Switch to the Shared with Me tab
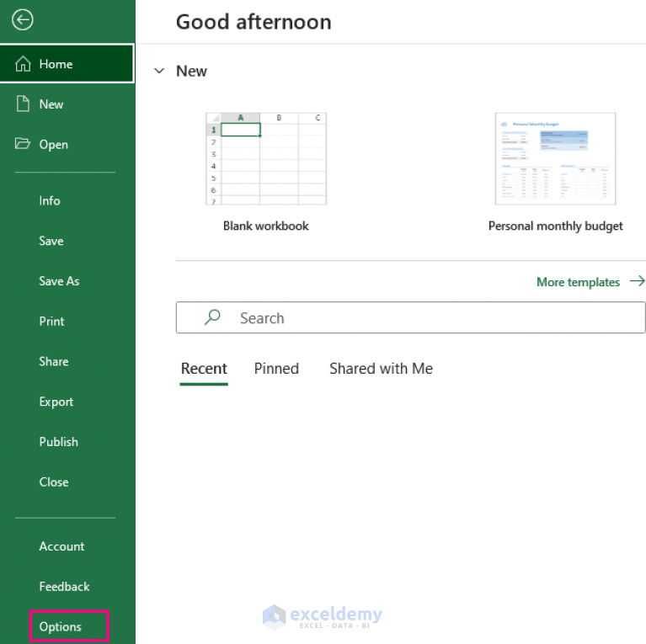The height and width of the screenshot is (644, 646). pos(381,369)
